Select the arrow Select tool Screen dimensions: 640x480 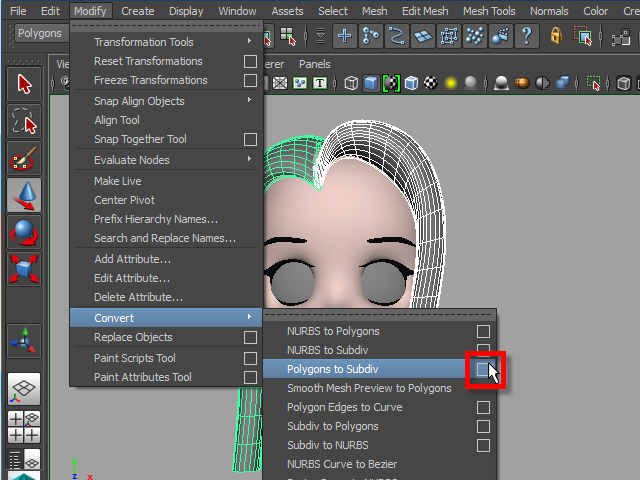coord(24,84)
